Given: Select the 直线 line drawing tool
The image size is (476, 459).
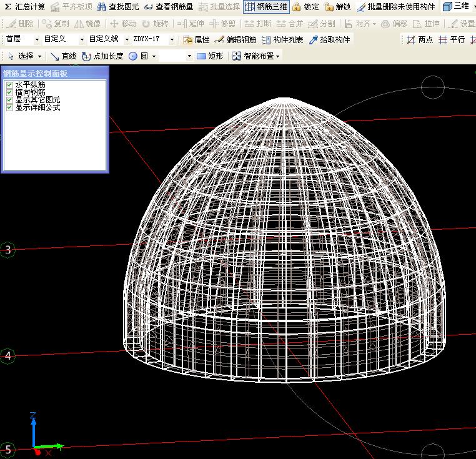Looking at the screenshot, I should (x=63, y=56).
